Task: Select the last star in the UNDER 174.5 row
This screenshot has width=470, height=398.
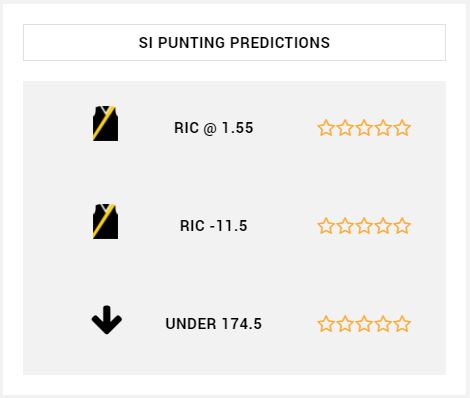Action: coord(402,324)
